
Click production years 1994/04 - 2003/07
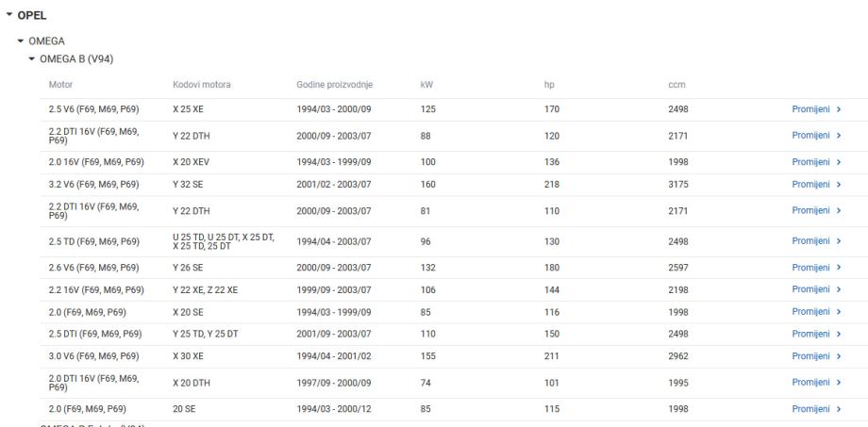pyautogui.click(x=334, y=241)
